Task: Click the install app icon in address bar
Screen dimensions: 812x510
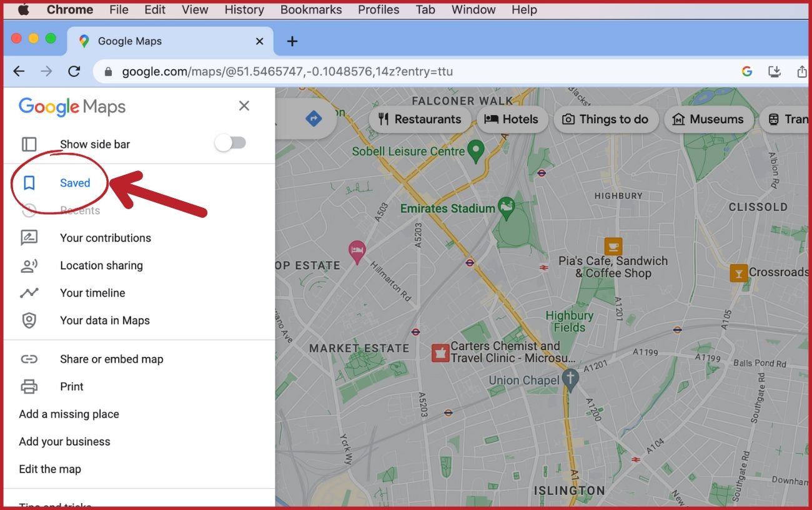Action: (x=775, y=71)
